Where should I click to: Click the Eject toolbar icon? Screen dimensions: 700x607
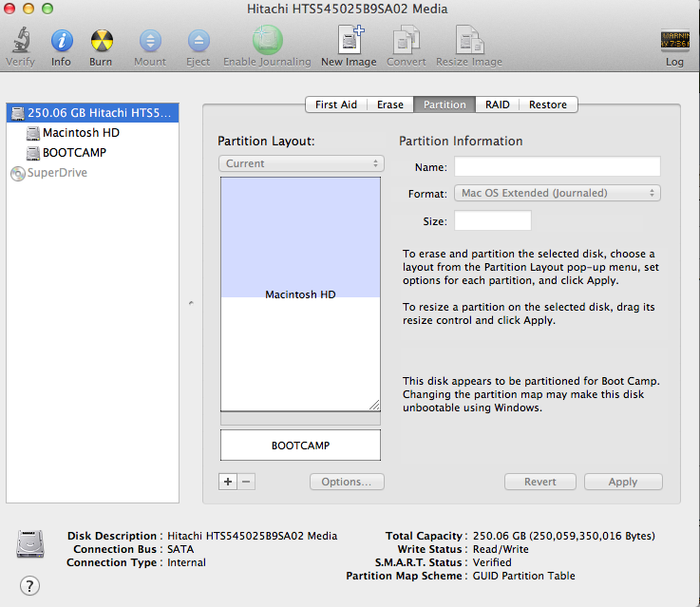(199, 41)
